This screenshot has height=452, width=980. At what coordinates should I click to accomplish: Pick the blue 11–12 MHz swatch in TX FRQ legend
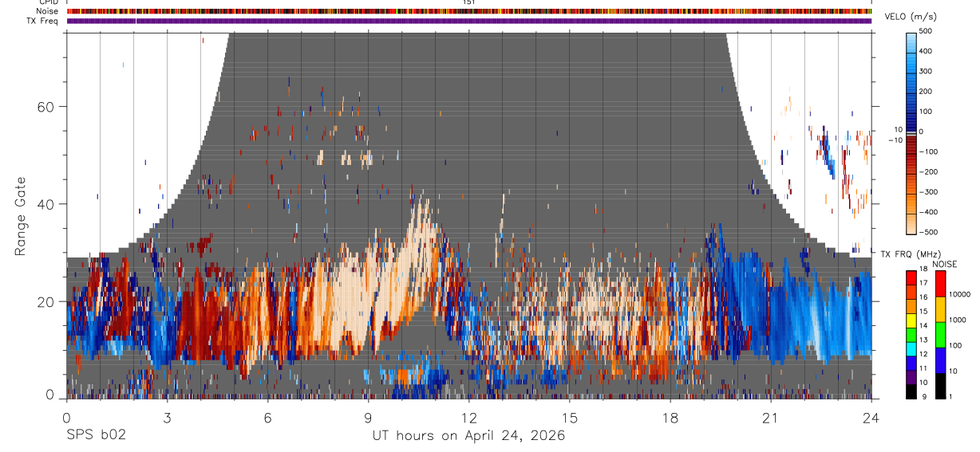pos(911,364)
